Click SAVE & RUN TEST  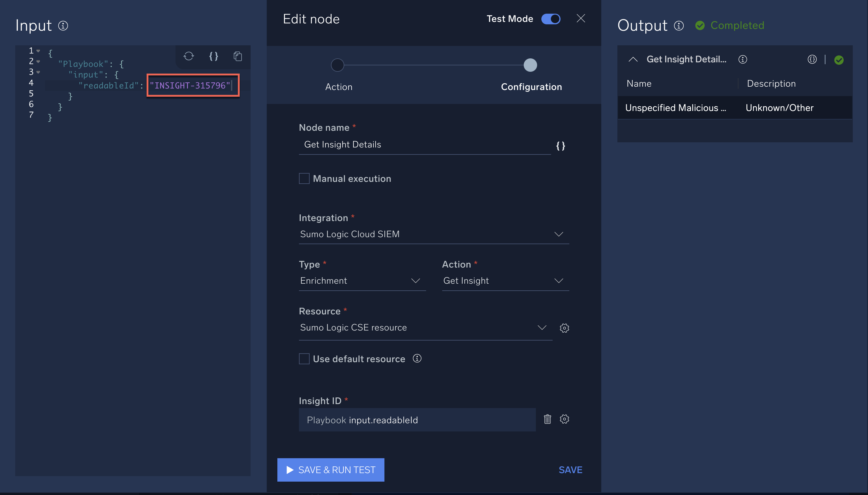pyautogui.click(x=330, y=469)
